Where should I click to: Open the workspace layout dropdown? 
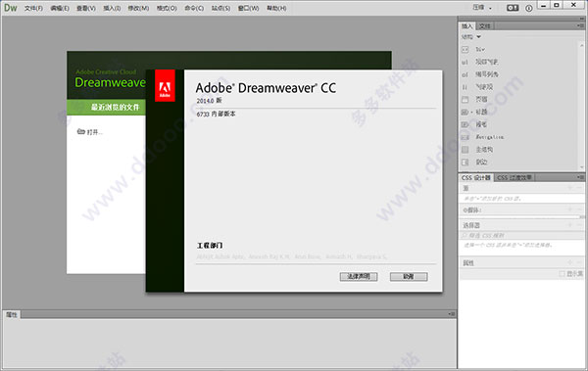(482, 8)
